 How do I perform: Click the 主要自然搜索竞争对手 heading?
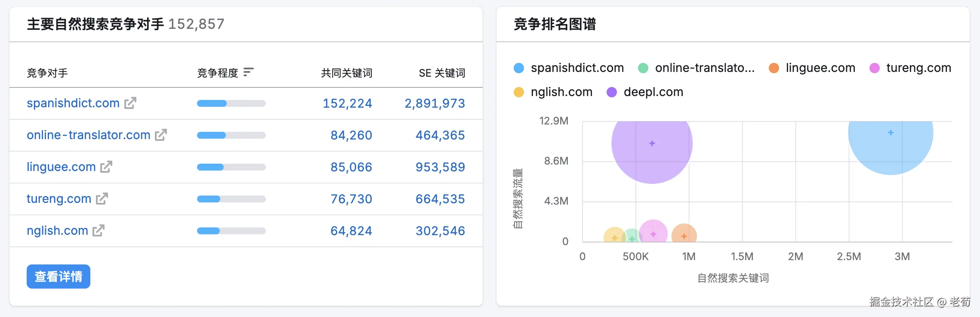96,24
